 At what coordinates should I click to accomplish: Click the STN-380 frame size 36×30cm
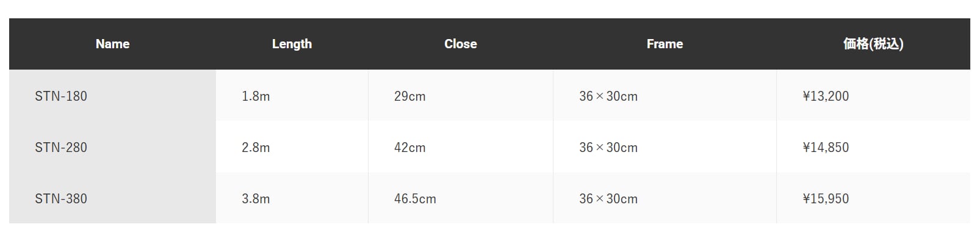608,199
